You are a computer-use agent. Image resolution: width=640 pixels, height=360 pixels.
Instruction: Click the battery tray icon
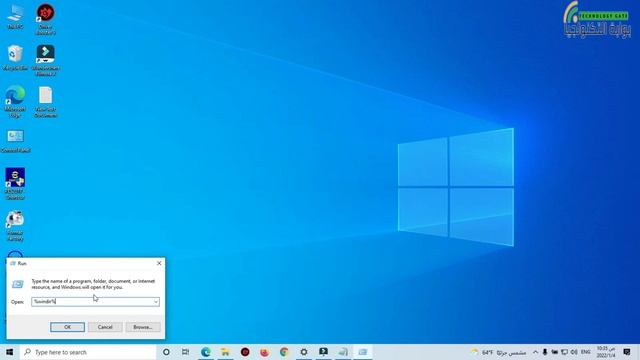555,352
